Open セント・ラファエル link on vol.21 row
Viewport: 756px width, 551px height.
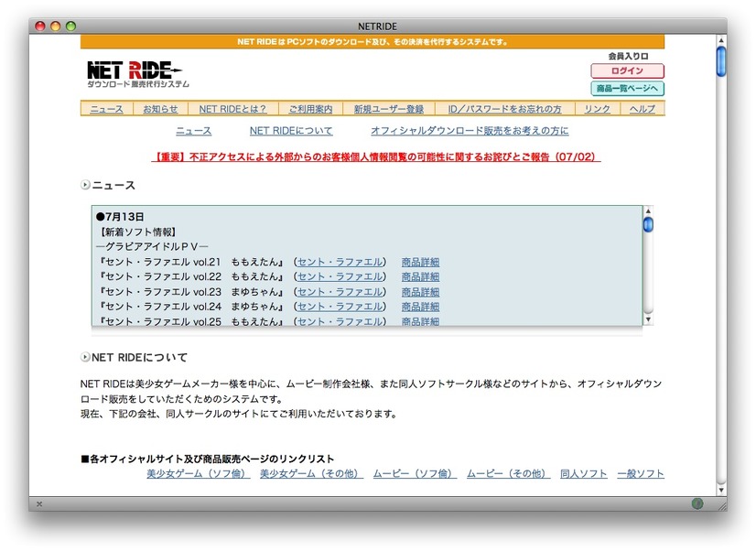pyautogui.click(x=340, y=262)
